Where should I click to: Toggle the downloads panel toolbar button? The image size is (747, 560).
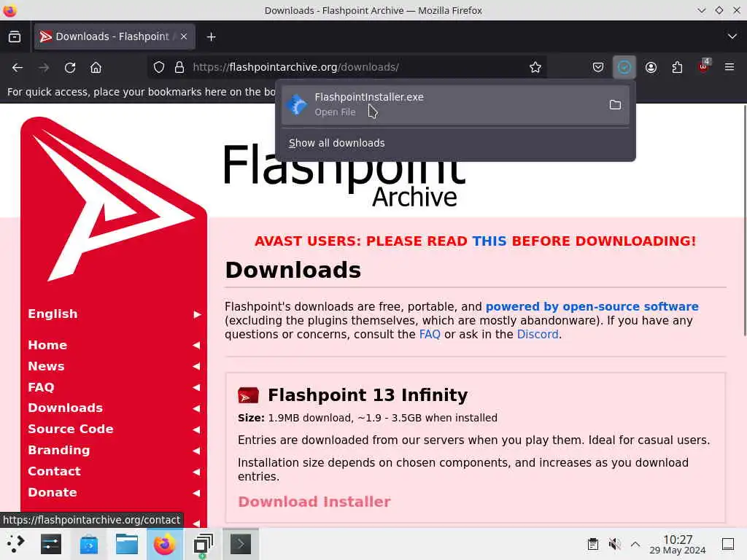tap(624, 67)
